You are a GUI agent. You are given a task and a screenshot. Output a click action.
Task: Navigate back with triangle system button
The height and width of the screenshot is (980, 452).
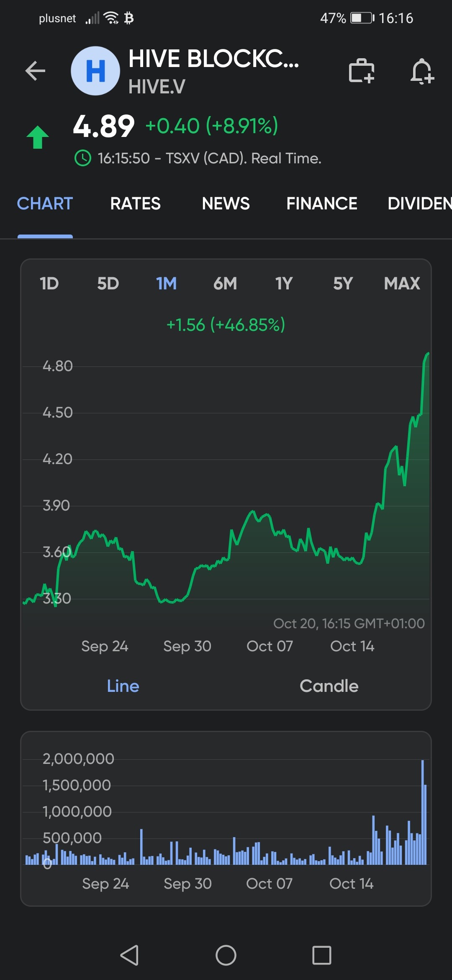tap(129, 955)
